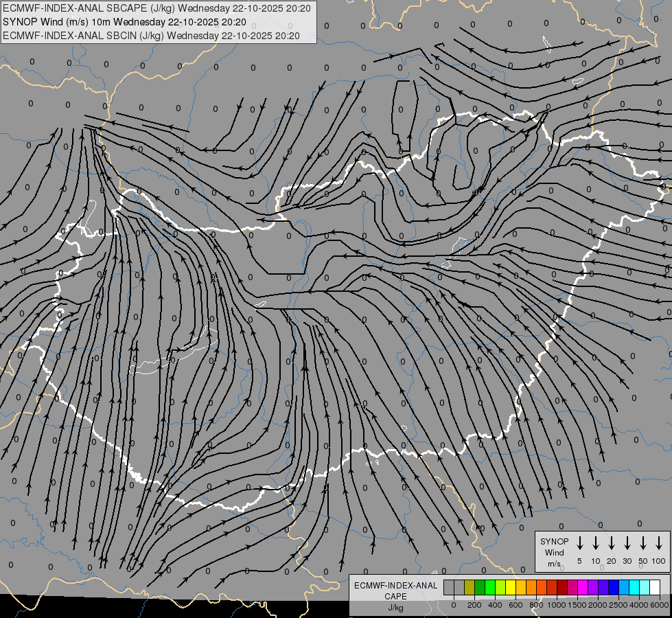This screenshot has width=672, height=618.
Task: Click the 800 value on CAPE scale
Action: tap(536, 605)
